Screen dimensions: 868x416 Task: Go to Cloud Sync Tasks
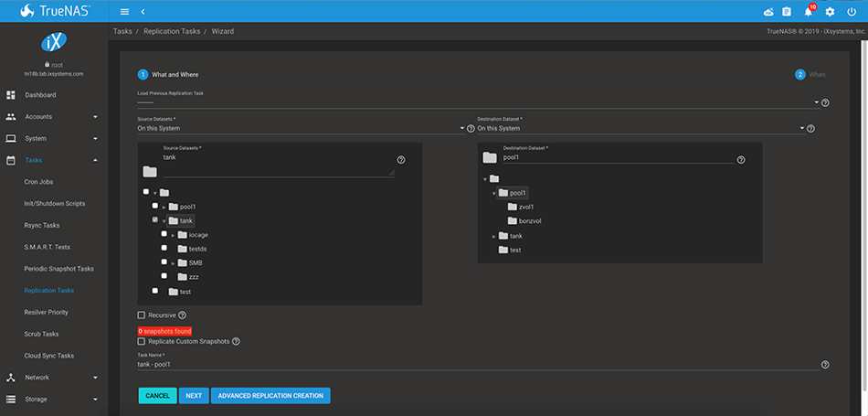pos(48,356)
